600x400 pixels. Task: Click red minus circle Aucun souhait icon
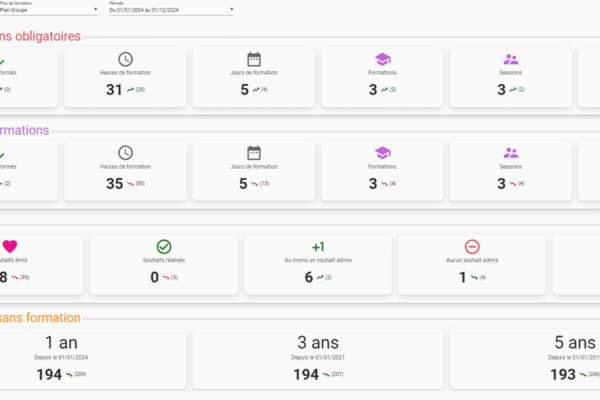pos(472,247)
